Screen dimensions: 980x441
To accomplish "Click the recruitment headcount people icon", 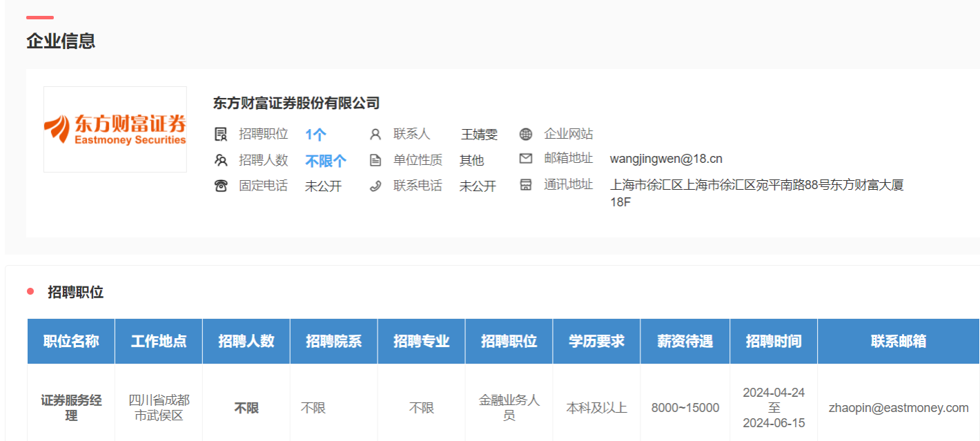I will pos(221,160).
